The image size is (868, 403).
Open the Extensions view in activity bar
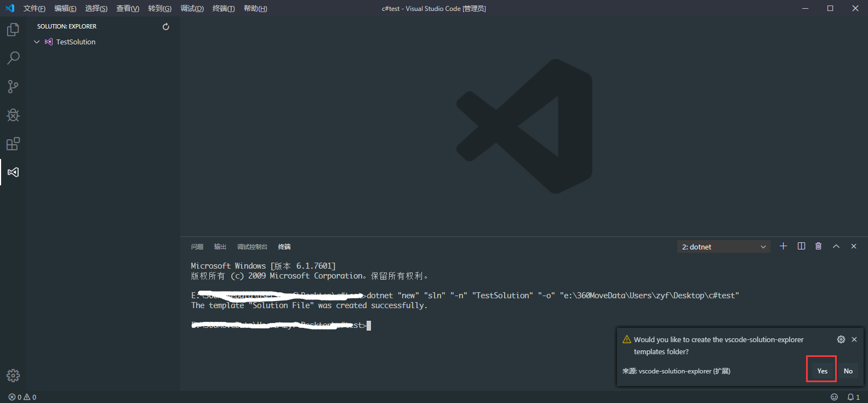click(x=13, y=144)
